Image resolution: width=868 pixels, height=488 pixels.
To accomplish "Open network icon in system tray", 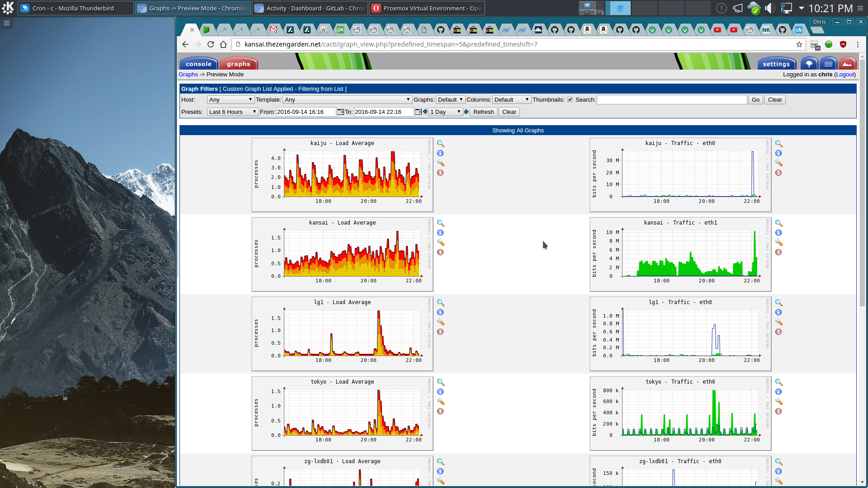I will click(x=787, y=8).
